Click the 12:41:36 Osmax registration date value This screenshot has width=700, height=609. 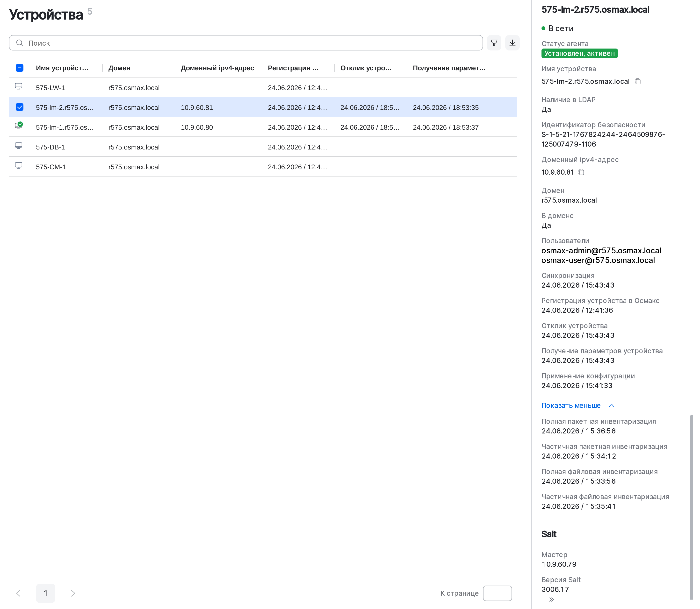coord(577,310)
